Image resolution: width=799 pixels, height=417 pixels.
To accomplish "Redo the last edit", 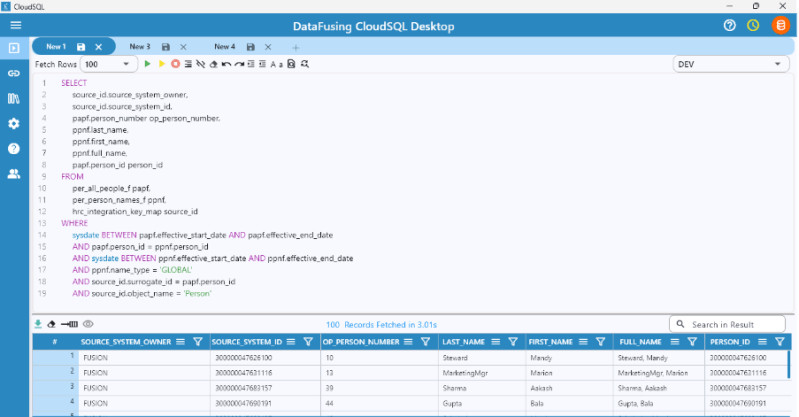I will click(x=239, y=64).
